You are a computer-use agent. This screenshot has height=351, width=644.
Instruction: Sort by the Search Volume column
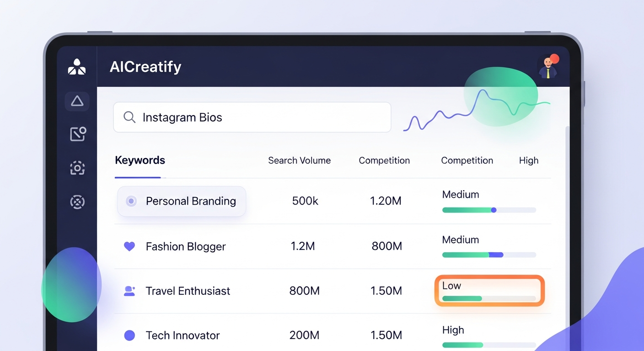[299, 160]
